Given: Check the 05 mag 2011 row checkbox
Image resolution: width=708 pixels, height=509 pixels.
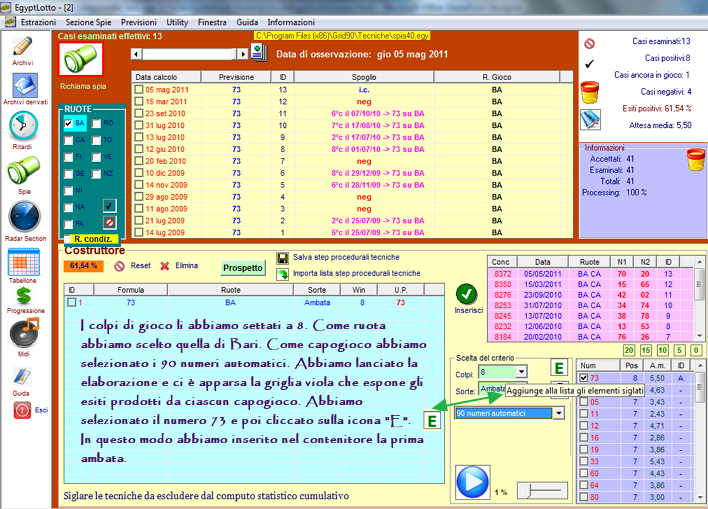Looking at the screenshot, I should [139, 89].
